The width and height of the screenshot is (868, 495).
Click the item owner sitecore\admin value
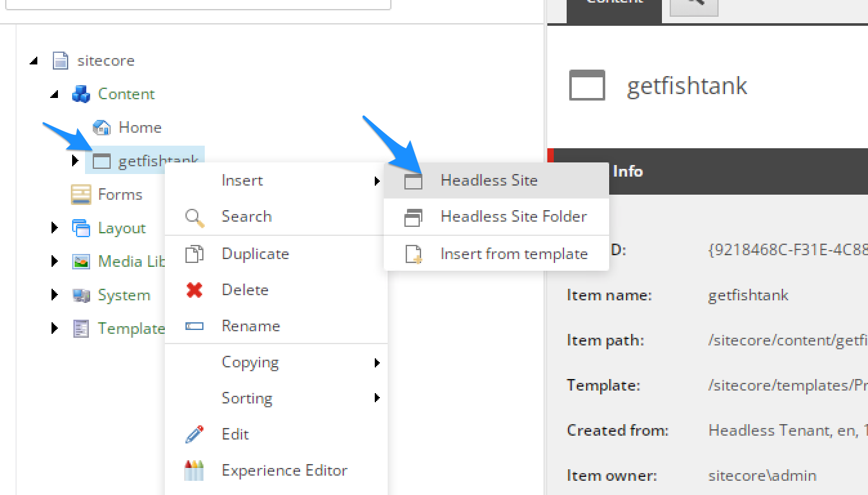[762, 476]
